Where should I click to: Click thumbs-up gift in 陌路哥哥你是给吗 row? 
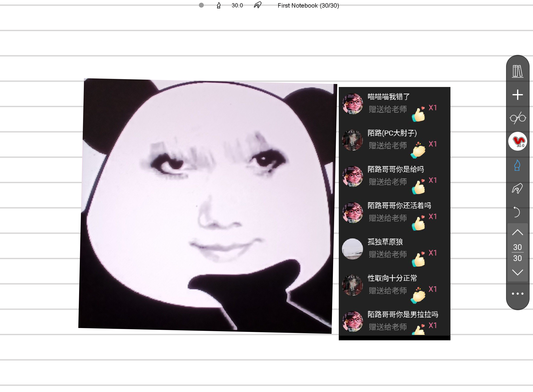tap(418, 186)
